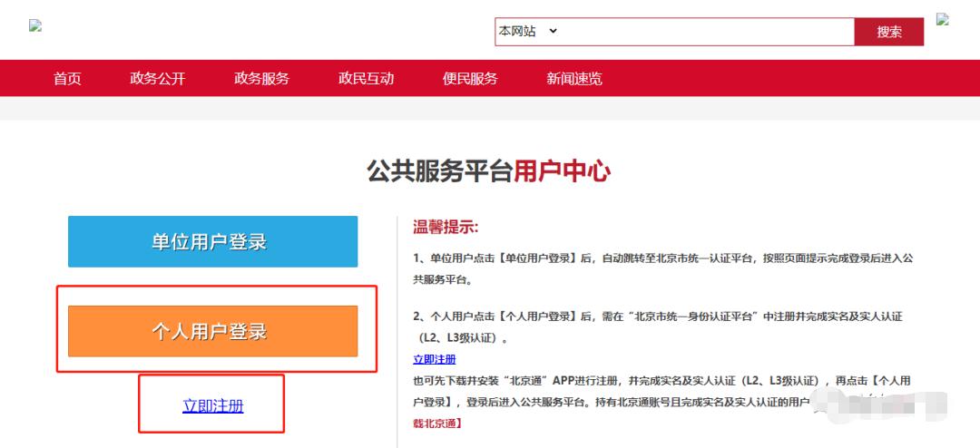Open the 新闻速览 menu item
This screenshot has height=448, width=980.
point(574,79)
